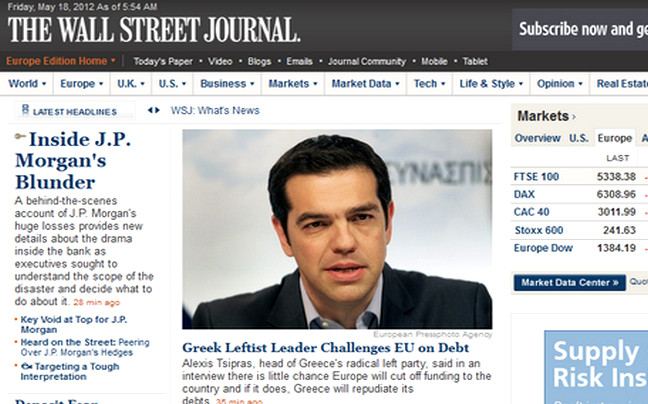Open Today's Paper link
The image size is (648, 404).
(x=163, y=62)
